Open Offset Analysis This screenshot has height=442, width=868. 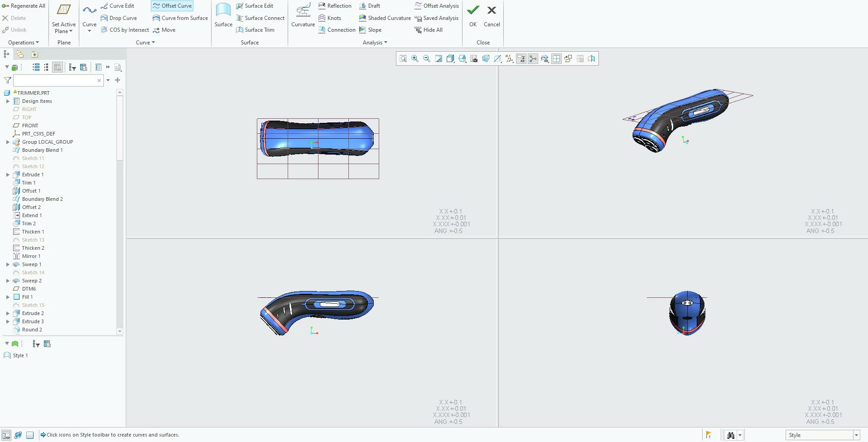click(x=437, y=6)
